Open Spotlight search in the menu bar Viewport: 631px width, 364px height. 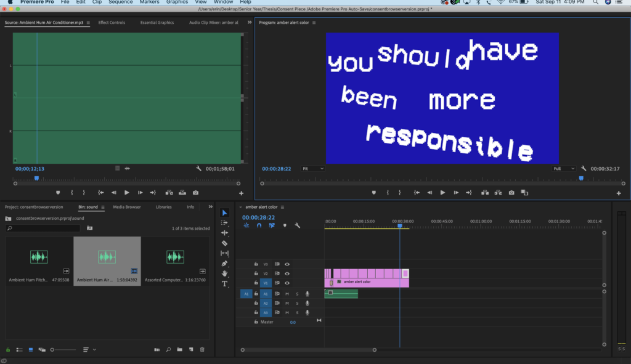point(595,2)
